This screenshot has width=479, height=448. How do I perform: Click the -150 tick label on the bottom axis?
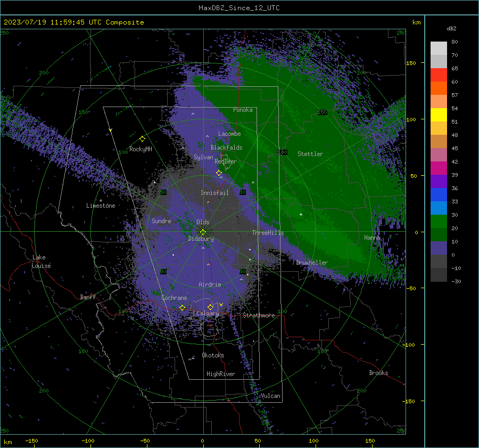[x=31, y=441]
